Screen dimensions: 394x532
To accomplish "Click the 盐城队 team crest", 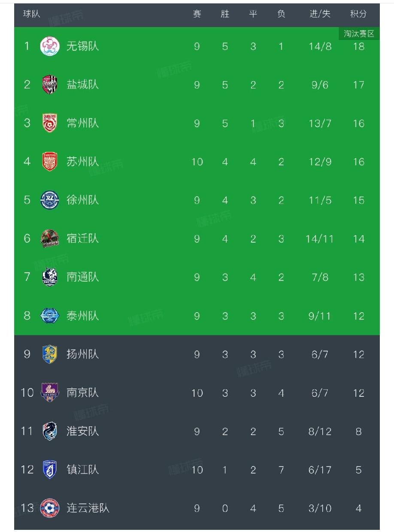I will tap(50, 85).
